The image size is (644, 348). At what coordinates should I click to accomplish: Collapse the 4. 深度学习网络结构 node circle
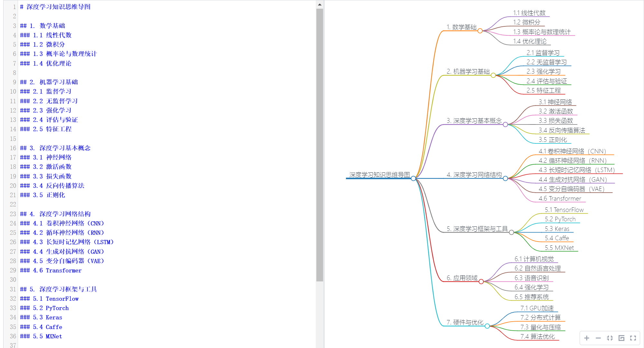pyautogui.click(x=505, y=179)
